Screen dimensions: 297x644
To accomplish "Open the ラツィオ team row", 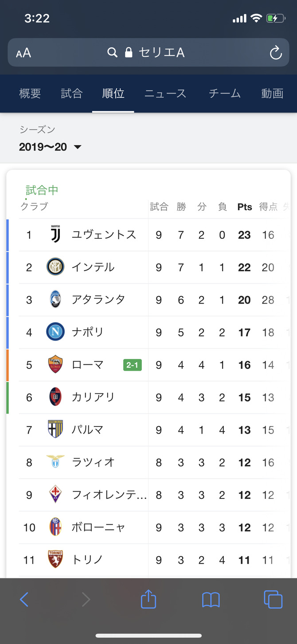I will pos(151,462).
